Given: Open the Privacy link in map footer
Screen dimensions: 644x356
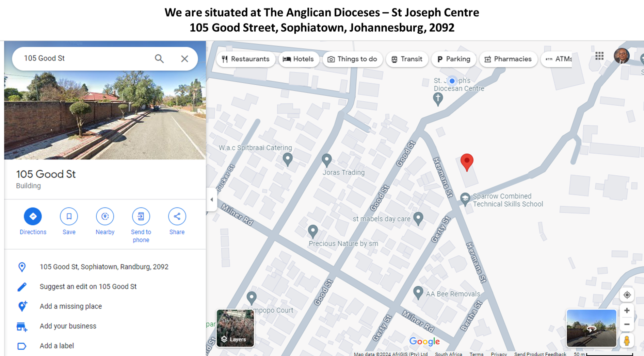Looking at the screenshot, I should click(x=499, y=354).
